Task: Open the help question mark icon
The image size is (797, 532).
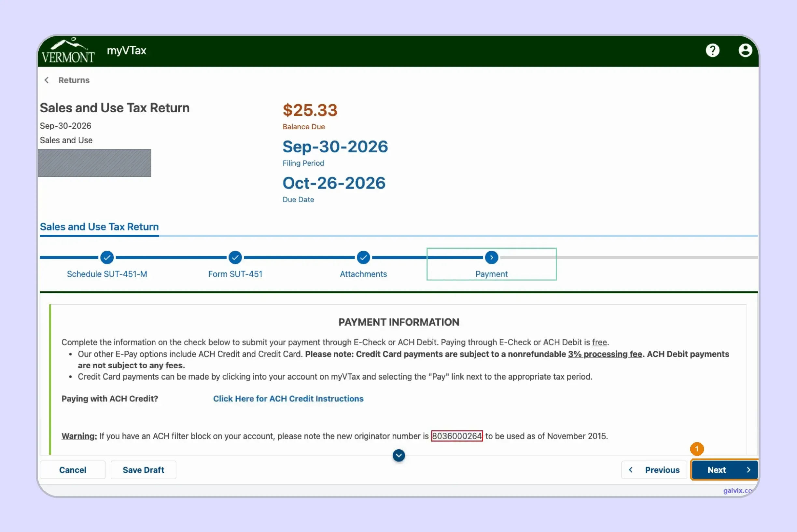Action: (713, 50)
